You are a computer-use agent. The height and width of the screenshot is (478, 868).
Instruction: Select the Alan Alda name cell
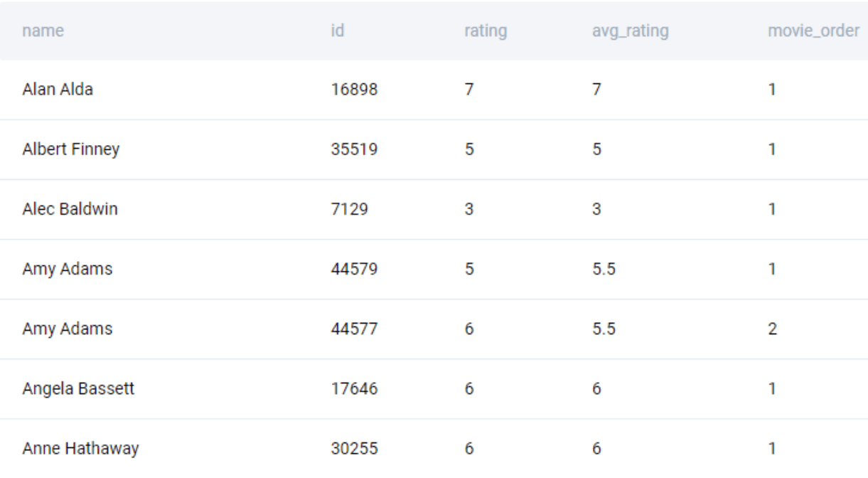click(x=58, y=90)
